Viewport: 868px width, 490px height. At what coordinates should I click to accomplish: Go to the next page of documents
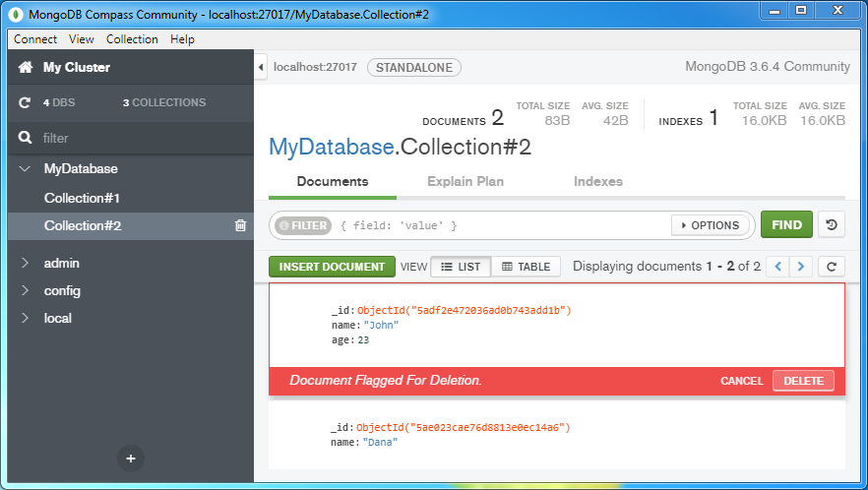800,267
